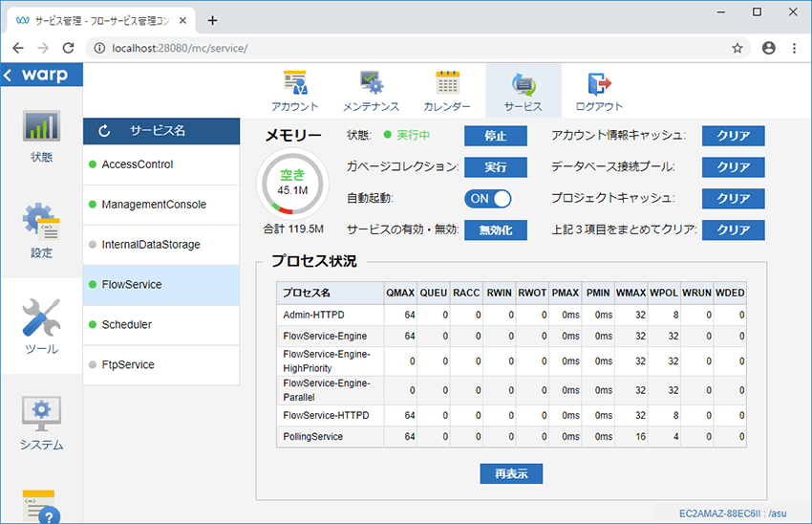Click the refresh icon beside サービス名
Image resolution: width=812 pixels, height=524 pixels.
click(105, 131)
